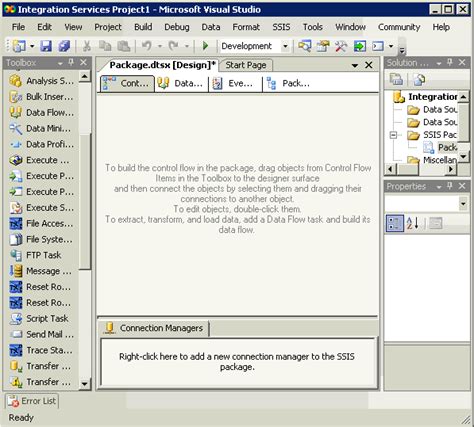Open the active files list dropdown arrow
The image size is (474, 427).
[355, 65]
